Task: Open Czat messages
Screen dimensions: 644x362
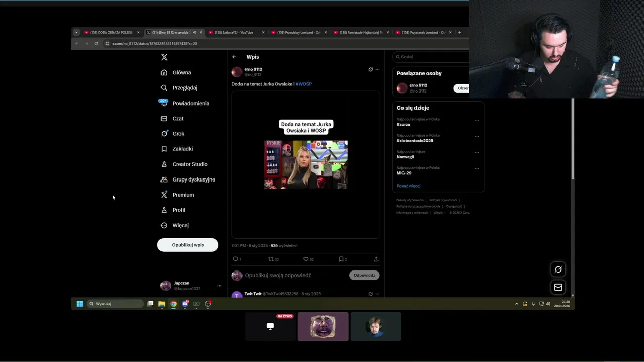Action: click(172, 118)
